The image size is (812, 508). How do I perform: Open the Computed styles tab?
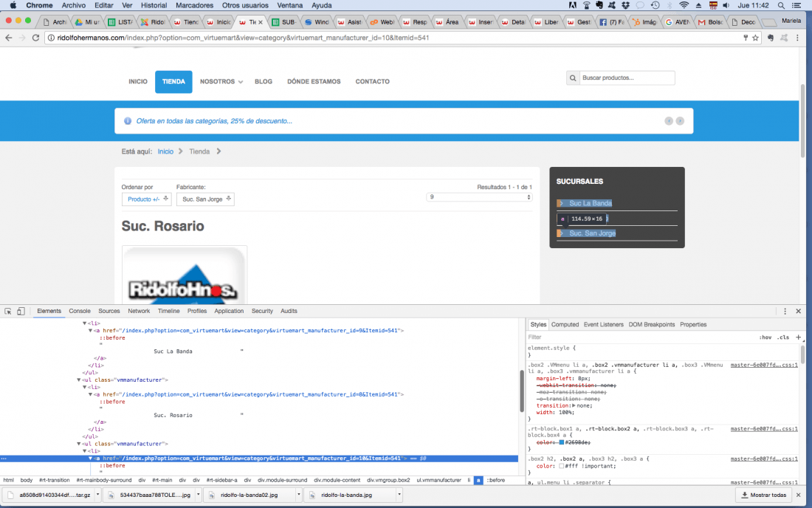tap(565, 325)
